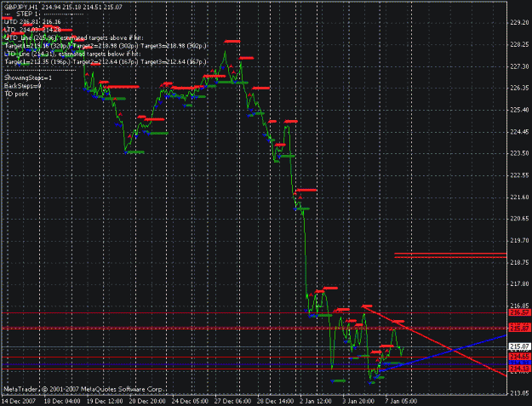The image size is (532, 406).
Task: Click the red 216.57 price tag
Action: coord(519,312)
